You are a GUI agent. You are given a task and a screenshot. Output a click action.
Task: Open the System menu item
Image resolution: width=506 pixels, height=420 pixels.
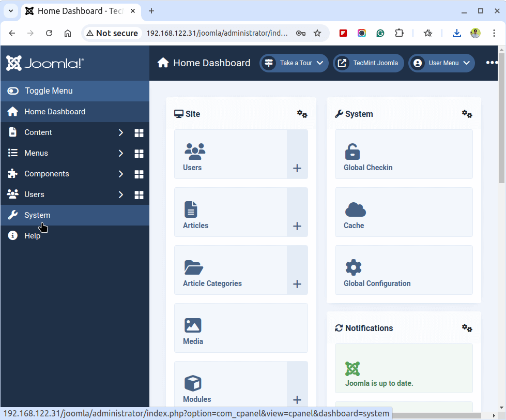37,215
